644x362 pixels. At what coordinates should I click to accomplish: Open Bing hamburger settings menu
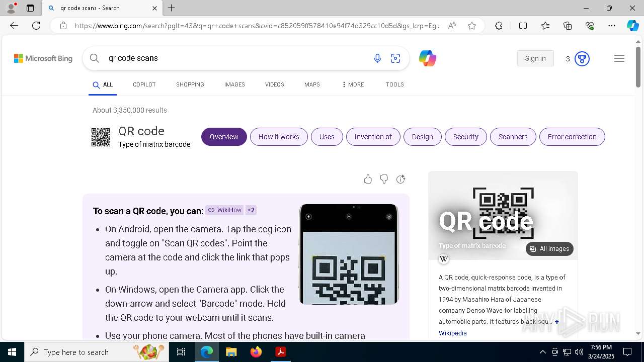(x=619, y=58)
